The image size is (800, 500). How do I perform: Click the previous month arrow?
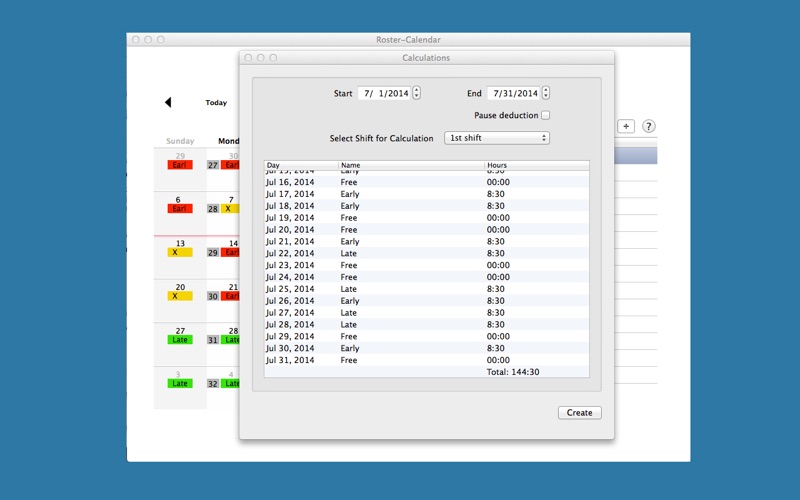[168, 102]
